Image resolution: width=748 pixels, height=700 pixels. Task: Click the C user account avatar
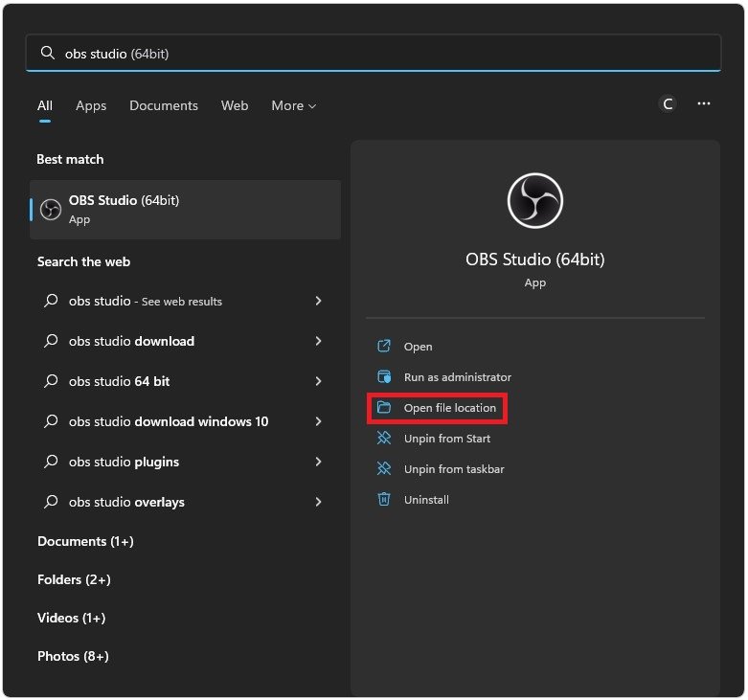pos(668,104)
